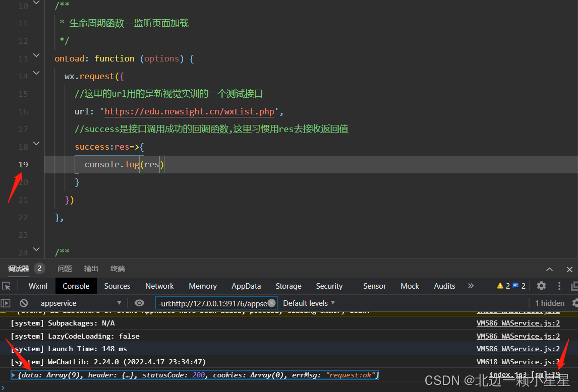The height and width of the screenshot is (392, 578).
Task: Open the appservice context dropdown
Action: click(x=80, y=303)
